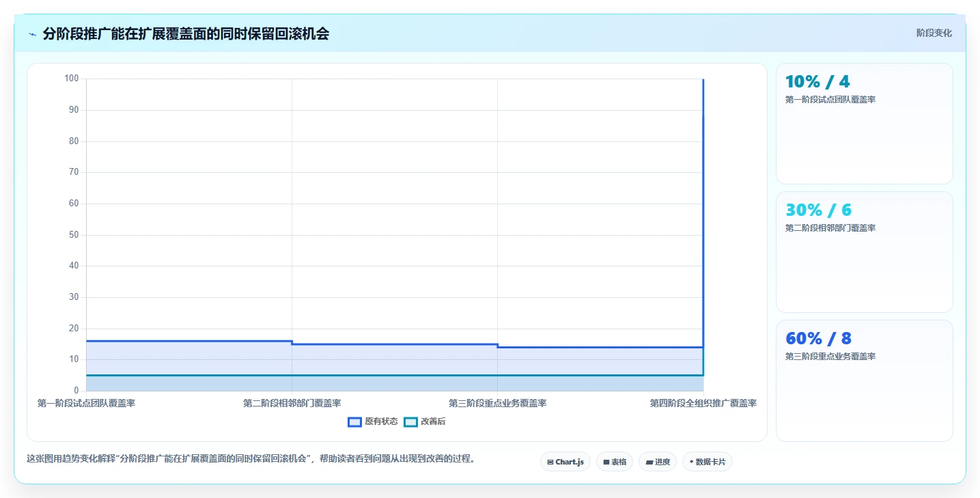The width and height of the screenshot is (980, 498).
Task: Click the chart title 分阶段推广能在扩展覆盖面
Action: pyautogui.click(x=186, y=34)
